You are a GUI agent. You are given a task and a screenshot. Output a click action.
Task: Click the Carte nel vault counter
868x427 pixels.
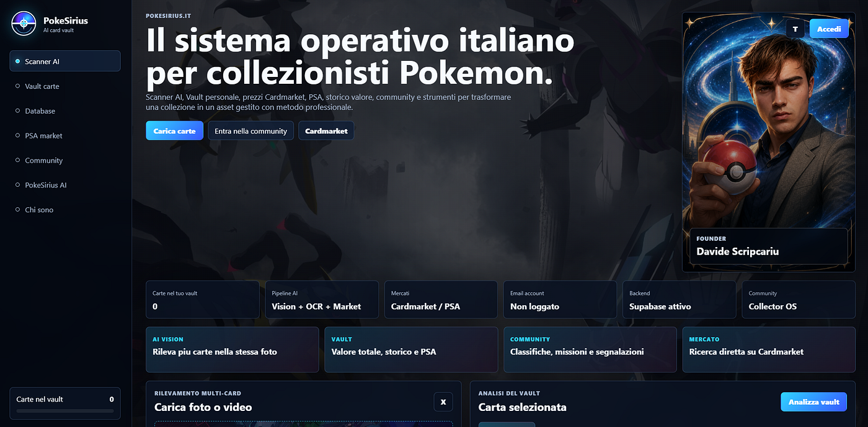click(65, 403)
